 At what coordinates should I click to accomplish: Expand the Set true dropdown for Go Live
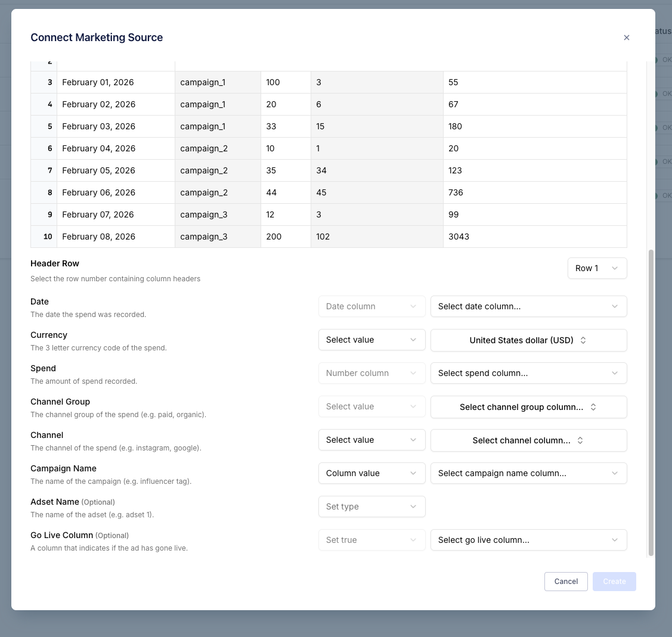[x=371, y=540]
